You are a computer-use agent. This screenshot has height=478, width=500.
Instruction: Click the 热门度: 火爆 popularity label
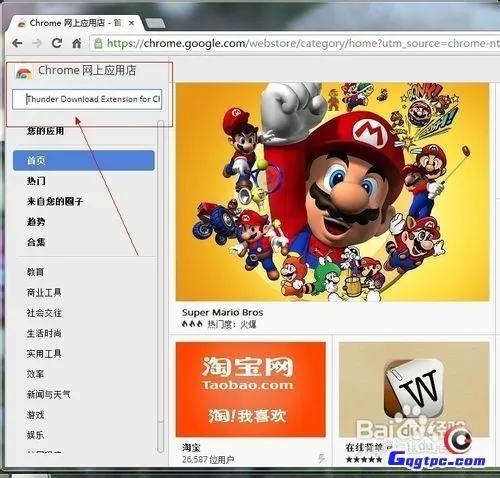coord(232,324)
